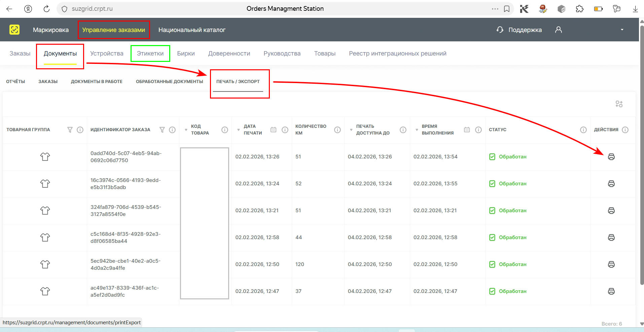The height and width of the screenshot is (332, 644).
Task: Sort by Печать доступна до arrow
Action: pyautogui.click(x=351, y=130)
